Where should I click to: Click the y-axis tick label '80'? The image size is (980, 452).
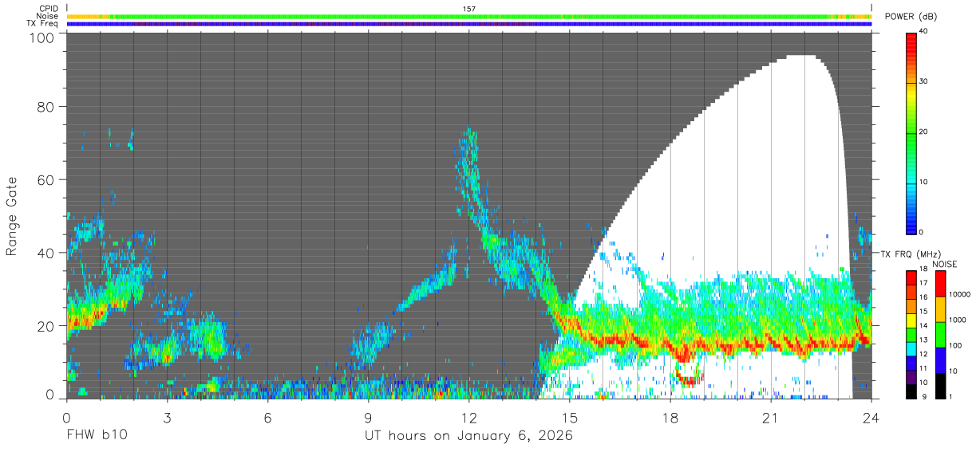point(46,107)
